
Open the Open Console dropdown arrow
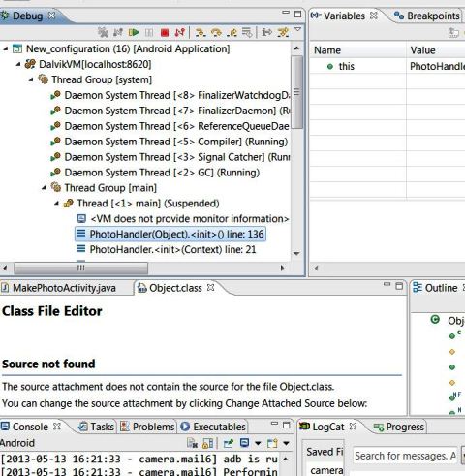click(x=286, y=443)
